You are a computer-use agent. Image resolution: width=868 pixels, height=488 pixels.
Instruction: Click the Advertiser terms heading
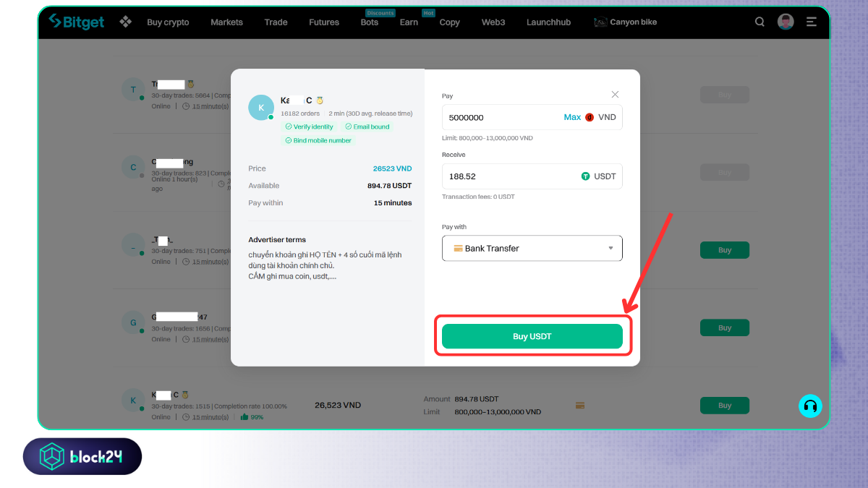coord(277,240)
